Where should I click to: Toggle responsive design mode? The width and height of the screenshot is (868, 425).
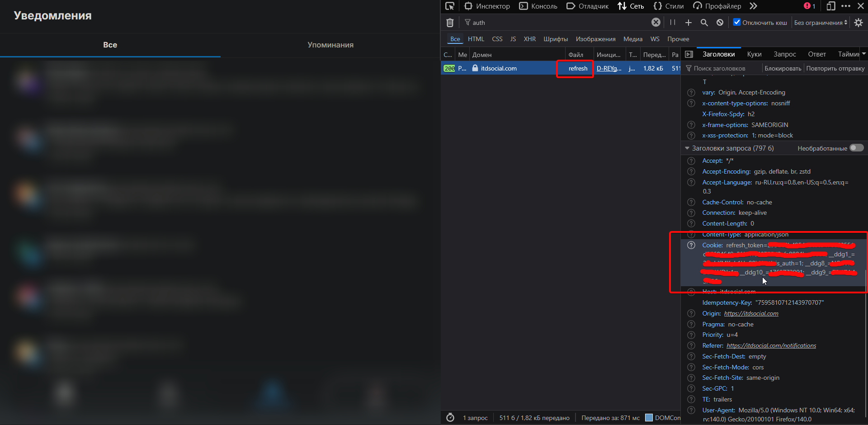831,6
